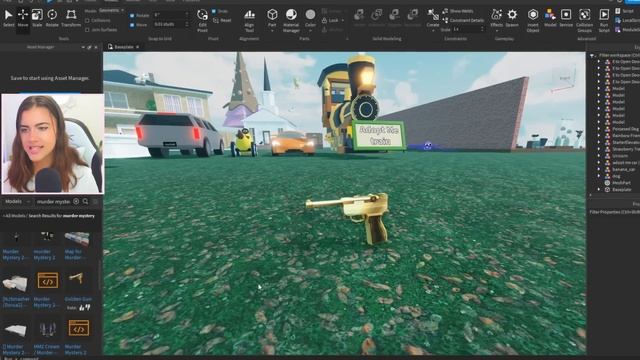This screenshot has height=360, width=640.
Task: Click Reset pivot button
Action: [222, 20]
